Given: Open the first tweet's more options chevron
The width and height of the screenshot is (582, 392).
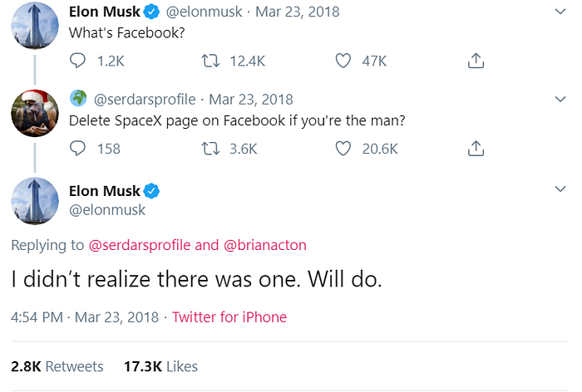Looking at the screenshot, I should [x=560, y=12].
